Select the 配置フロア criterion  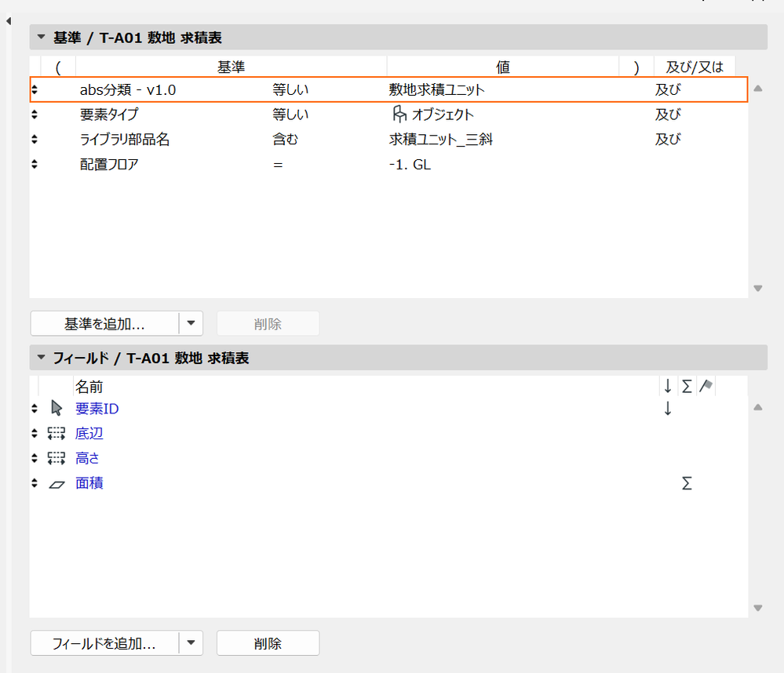tap(109, 164)
